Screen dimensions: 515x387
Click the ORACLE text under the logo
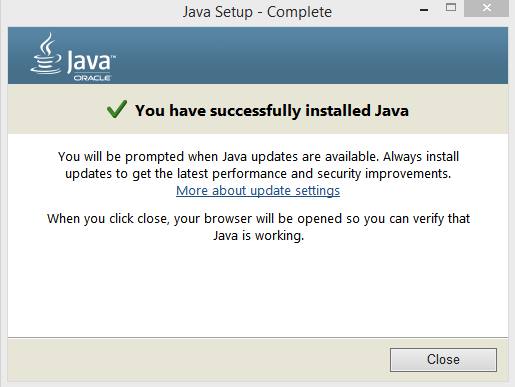pos(92,78)
